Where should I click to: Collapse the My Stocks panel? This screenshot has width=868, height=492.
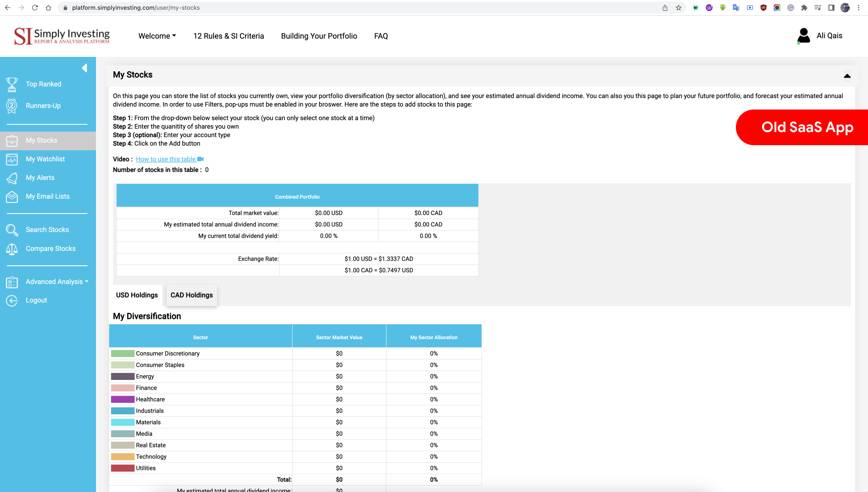(x=847, y=76)
